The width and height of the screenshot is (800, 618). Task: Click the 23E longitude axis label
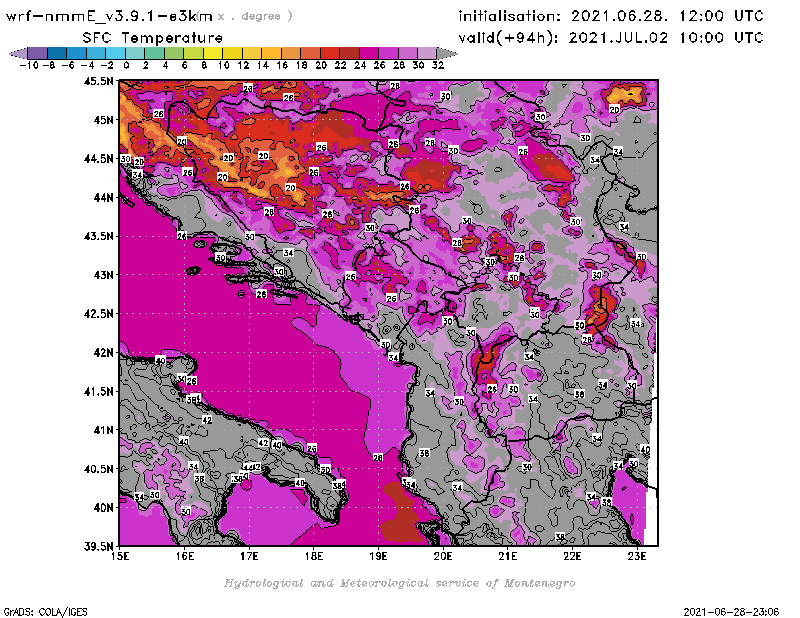pos(637,556)
